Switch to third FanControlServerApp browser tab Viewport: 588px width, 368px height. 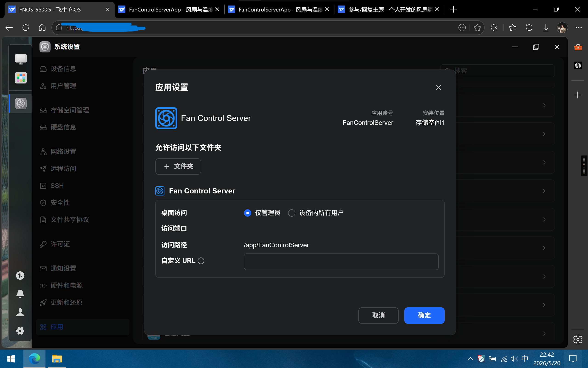point(279,9)
